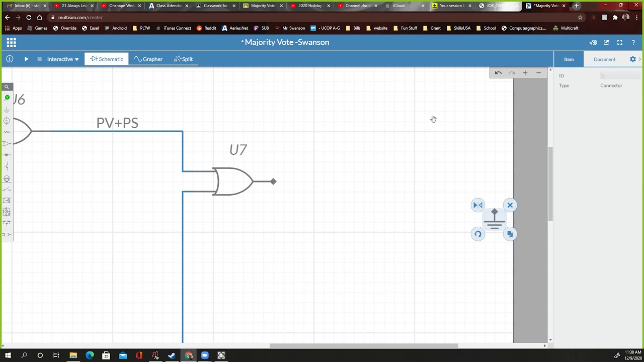The width and height of the screenshot is (644, 362).
Task: Bookmark this page with the star
Action: pyautogui.click(x=580, y=17)
